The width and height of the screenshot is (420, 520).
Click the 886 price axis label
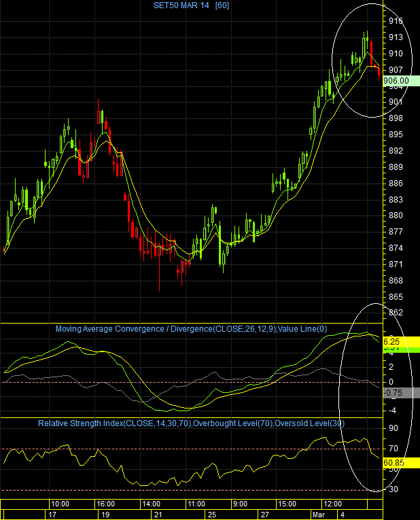396,183
